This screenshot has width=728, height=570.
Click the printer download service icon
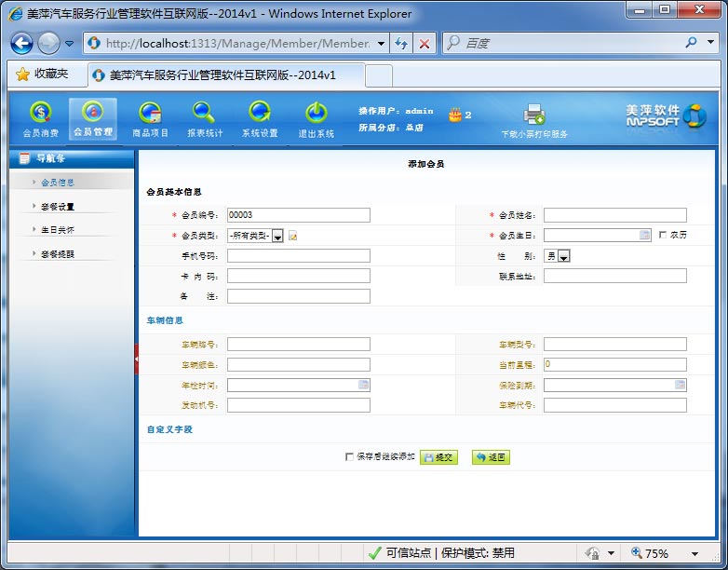pyautogui.click(x=533, y=115)
